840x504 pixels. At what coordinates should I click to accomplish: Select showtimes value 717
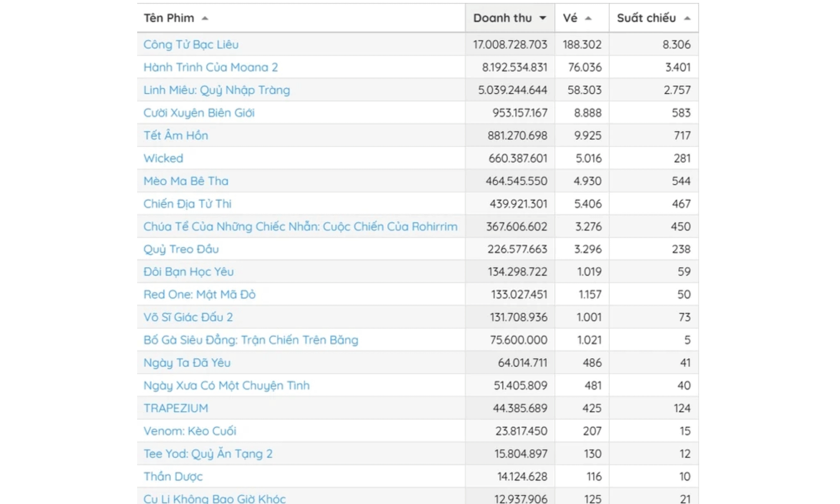pyautogui.click(x=682, y=135)
